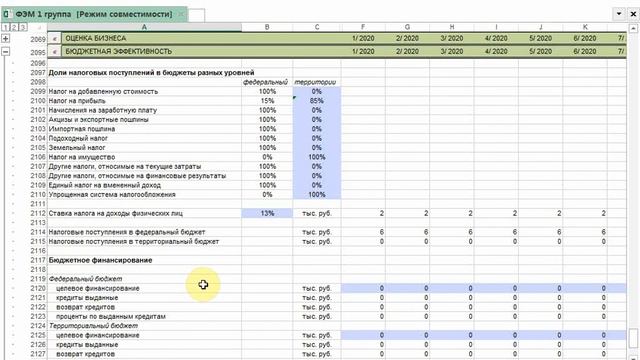Select cell 'Акцизы и экспортные пошлины'
This screenshot has height=360, width=640.
click(x=144, y=120)
